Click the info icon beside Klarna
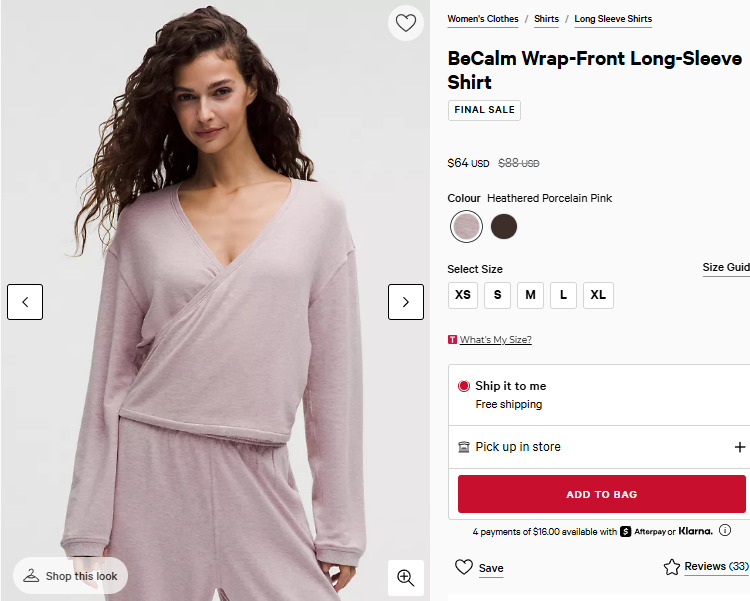 [725, 531]
